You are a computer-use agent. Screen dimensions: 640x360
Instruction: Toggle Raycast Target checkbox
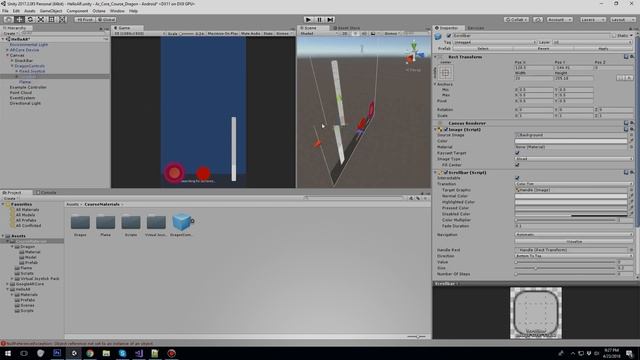[517, 153]
